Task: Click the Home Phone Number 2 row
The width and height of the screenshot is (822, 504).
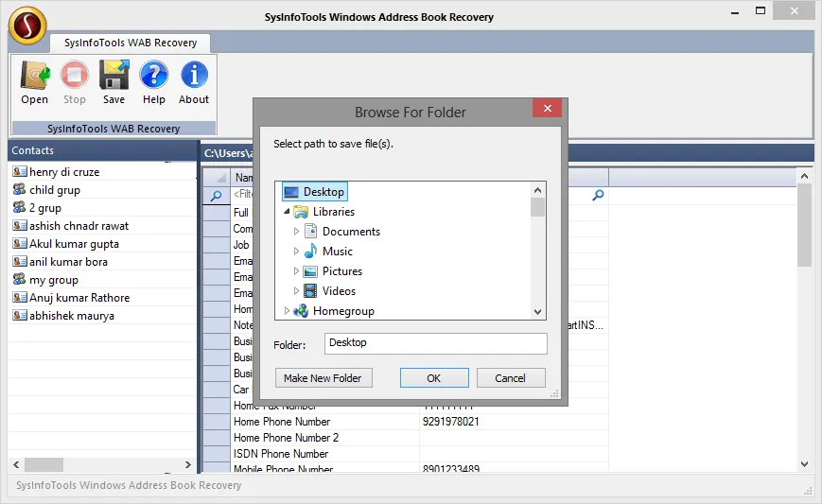Action: tap(406, 438)
